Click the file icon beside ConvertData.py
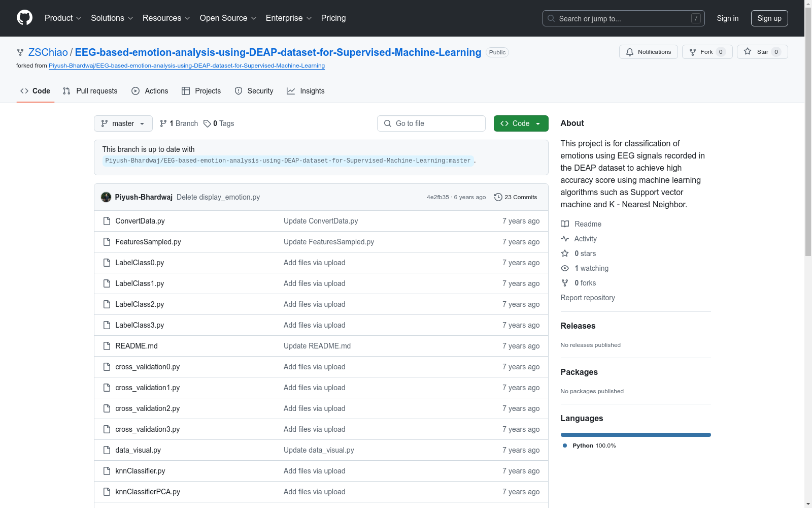This screenshot has width=812, height=508. tap(107, 221)
